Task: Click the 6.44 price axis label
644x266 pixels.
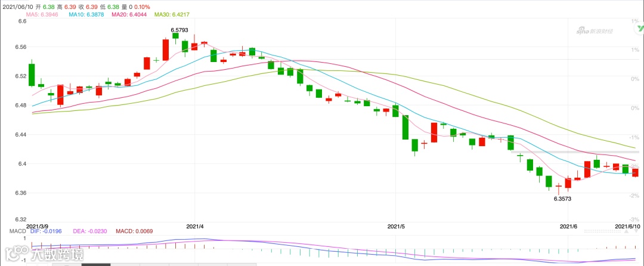Action: (x=21, y=135)
